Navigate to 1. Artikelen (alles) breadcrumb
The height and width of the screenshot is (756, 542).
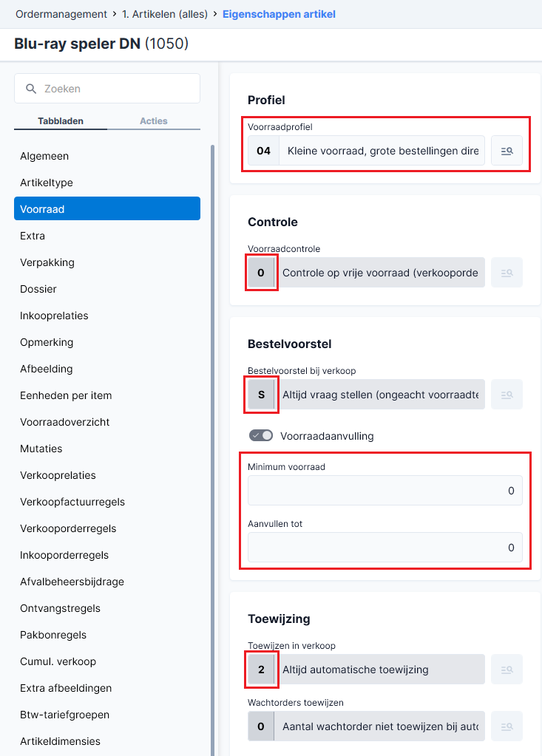coord(165,15)
